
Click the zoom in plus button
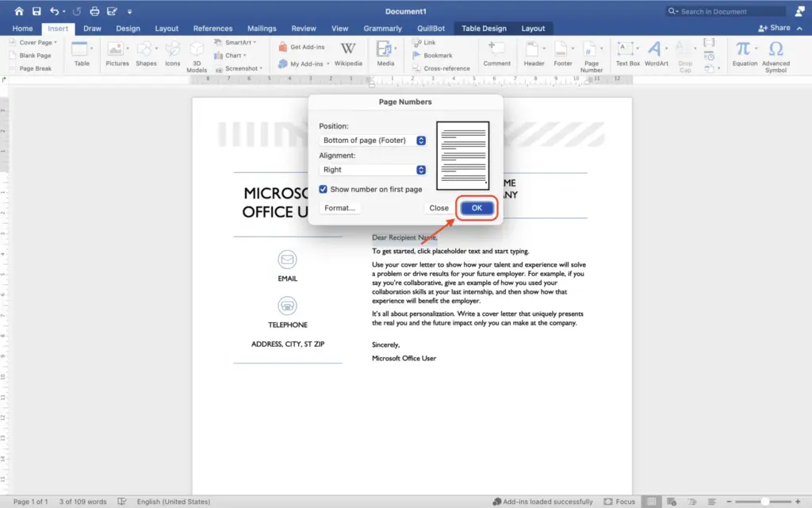(x=798, y=502)
